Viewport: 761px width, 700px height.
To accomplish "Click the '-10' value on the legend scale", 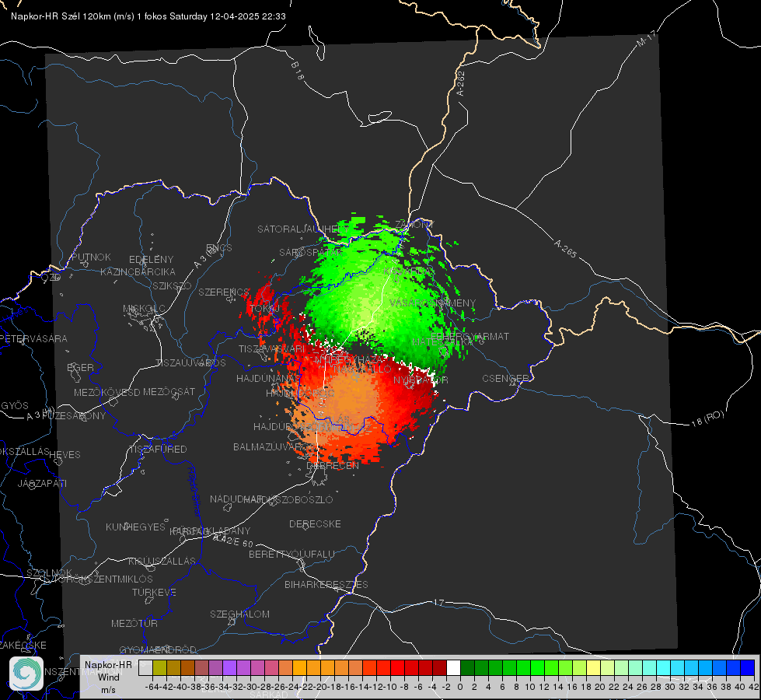I will tap(390, 687).
